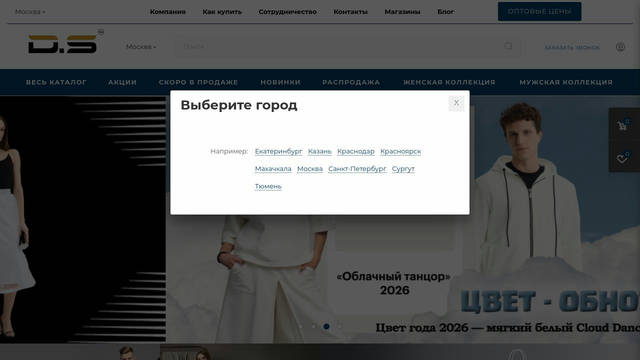Click the search magnifier icon
Screen dimensions: 640x360
point(508,46)
